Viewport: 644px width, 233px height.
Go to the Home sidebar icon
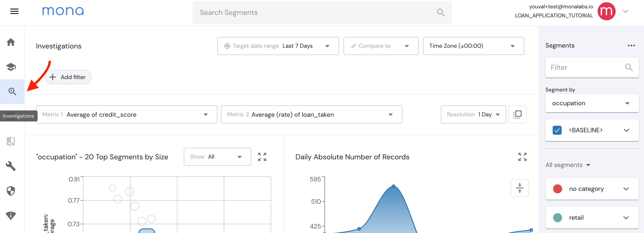(x=11, y=42)
